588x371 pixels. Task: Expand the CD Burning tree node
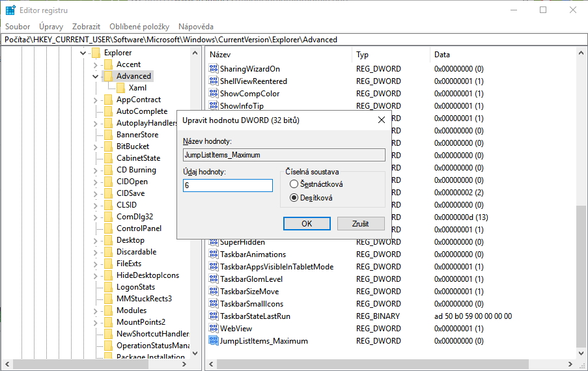95,171
